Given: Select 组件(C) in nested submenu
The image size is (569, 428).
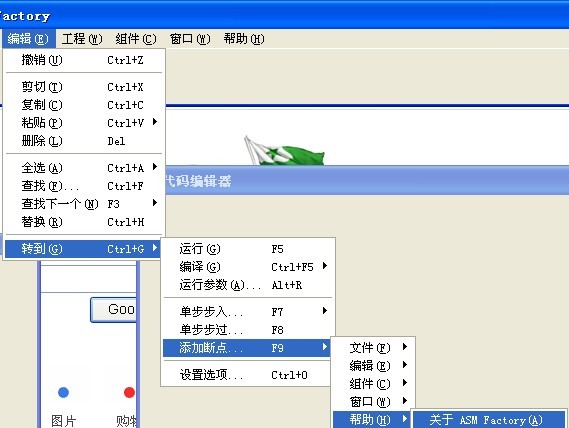Looking at the screenshot, I should pos(374,384).
